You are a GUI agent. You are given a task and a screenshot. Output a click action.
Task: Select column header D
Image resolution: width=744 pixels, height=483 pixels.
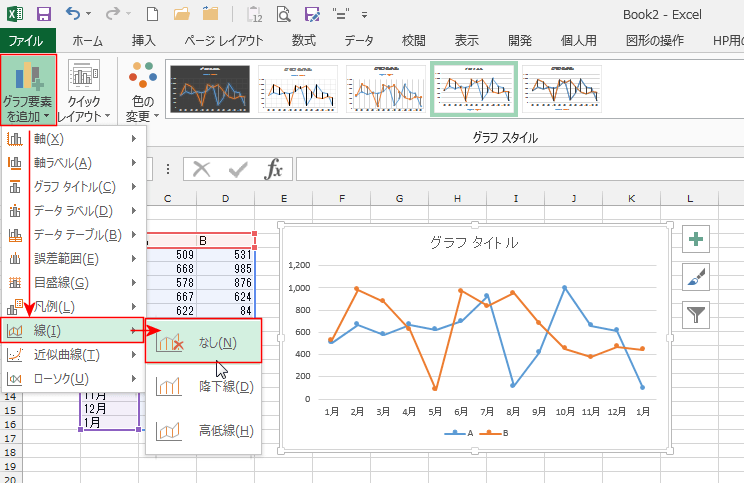[x=225, y=198]
